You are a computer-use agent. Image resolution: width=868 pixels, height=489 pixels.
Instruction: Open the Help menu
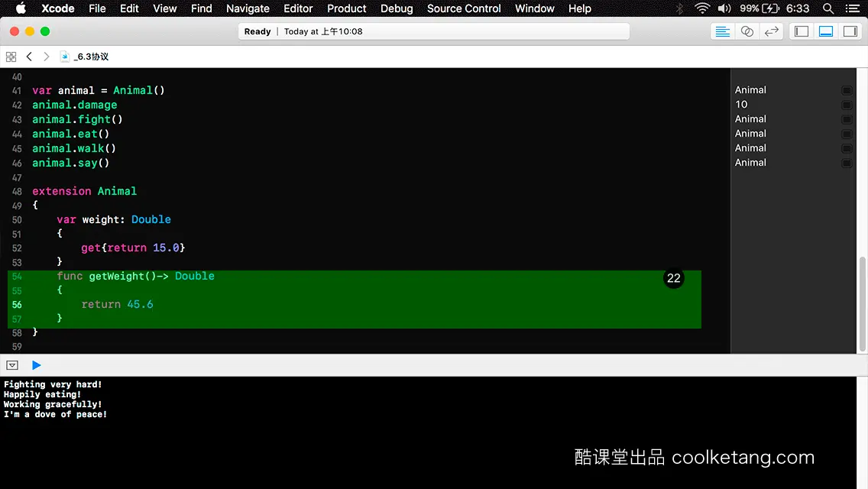coord(580,8)
